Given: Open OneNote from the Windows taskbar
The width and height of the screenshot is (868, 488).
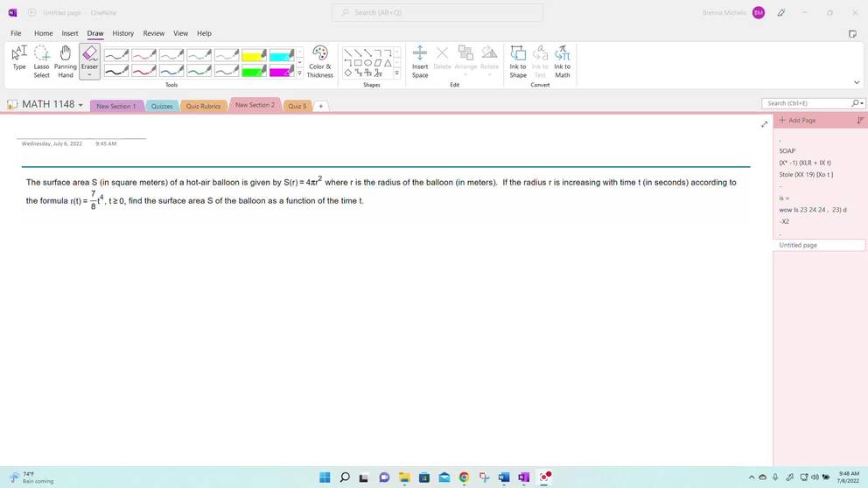Looking at the screenshot, I should (523, 478).
